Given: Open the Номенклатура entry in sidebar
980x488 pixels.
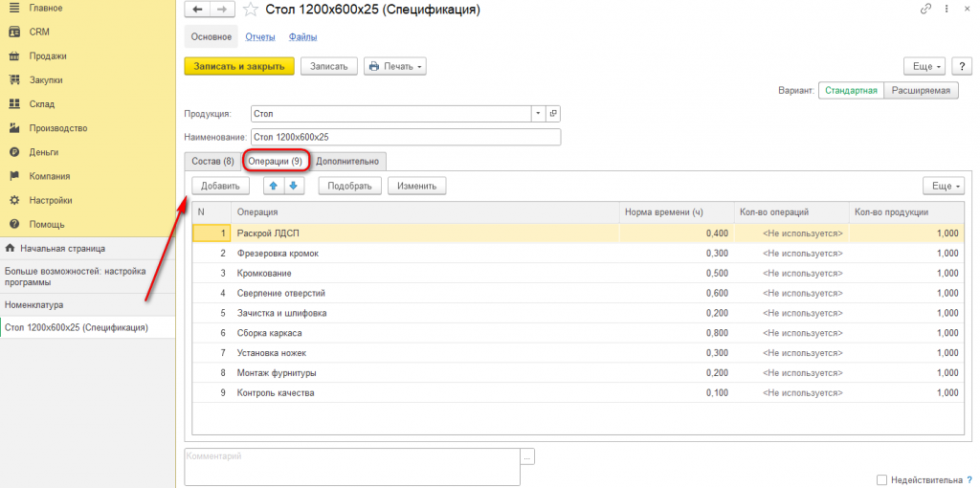Looking at the screenshot, I should click(87, 305).
